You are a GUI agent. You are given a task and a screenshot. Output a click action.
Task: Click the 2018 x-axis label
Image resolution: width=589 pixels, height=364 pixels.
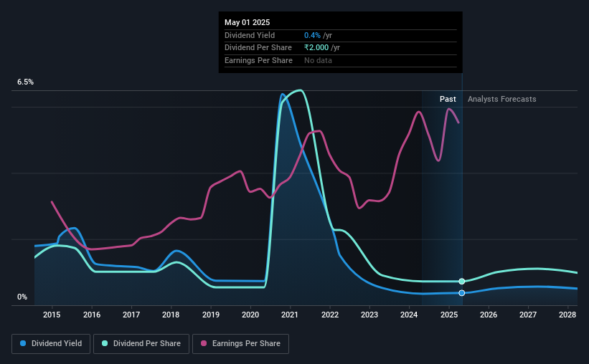(x=171, y=315)
